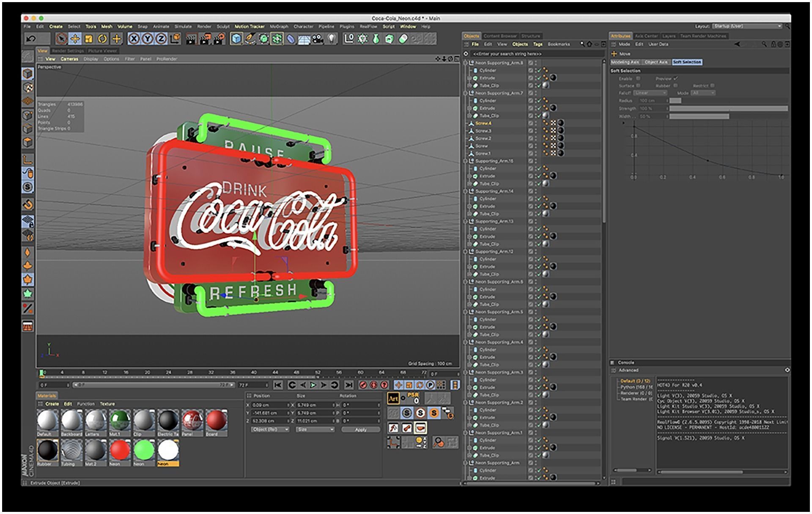Open the Motion Tracker menu
The height and width of the screenshot is (514, 812).
point(250,26)
